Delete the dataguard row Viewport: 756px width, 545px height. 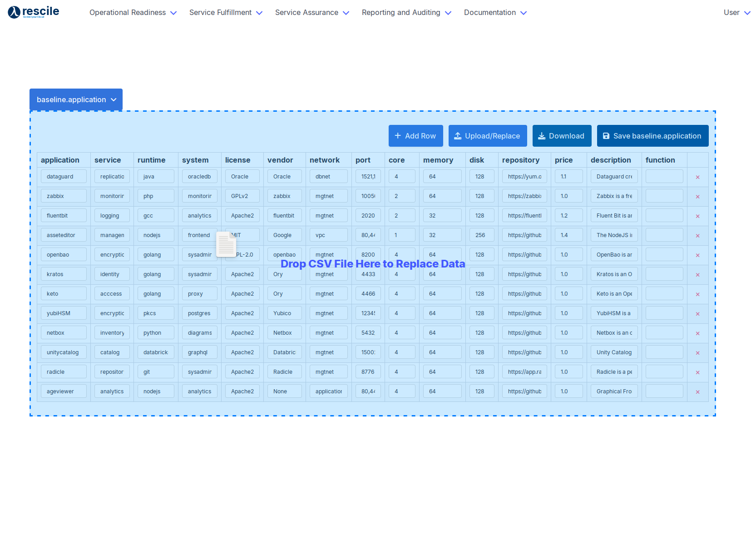(x=697, y=177)
